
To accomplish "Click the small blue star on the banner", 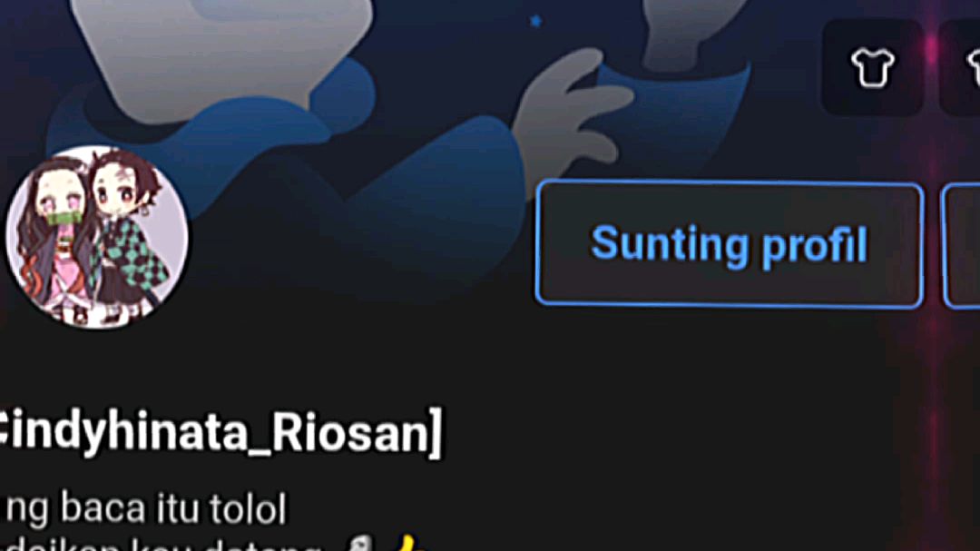I will pyautogui.click(x=535, y=21).
